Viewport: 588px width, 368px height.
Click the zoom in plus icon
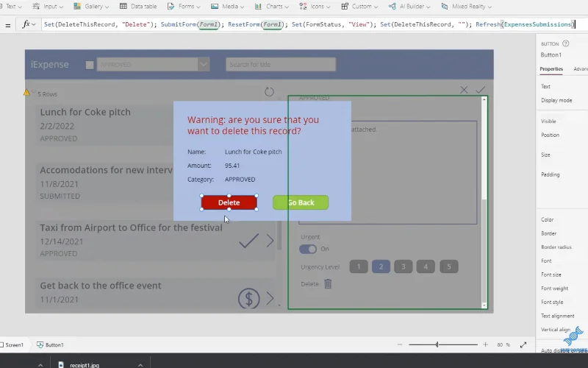tap(486, 344)
